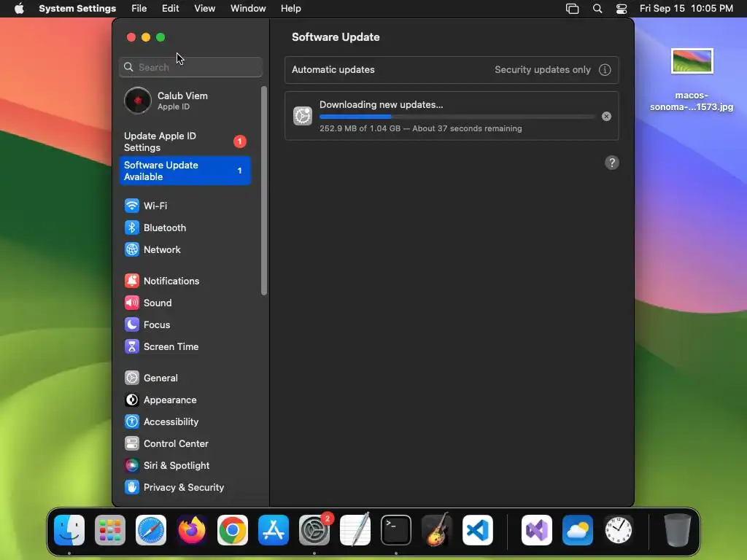
Task: Launch Google Chrome from the Dock
Action: (x=233, y=530)
